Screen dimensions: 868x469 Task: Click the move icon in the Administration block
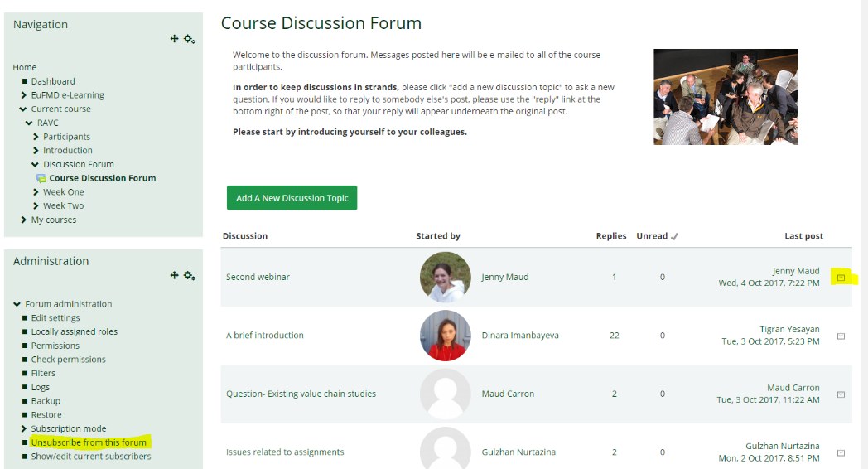tap(175, 275)
